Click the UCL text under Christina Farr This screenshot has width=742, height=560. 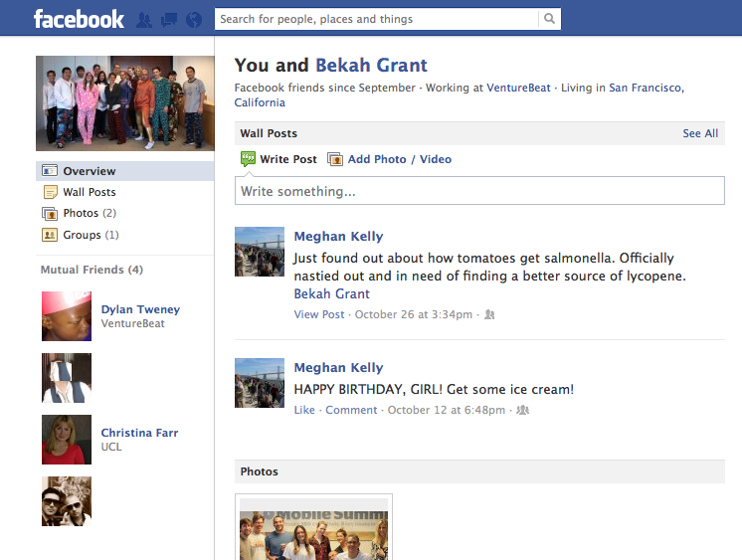click(111, 447)
